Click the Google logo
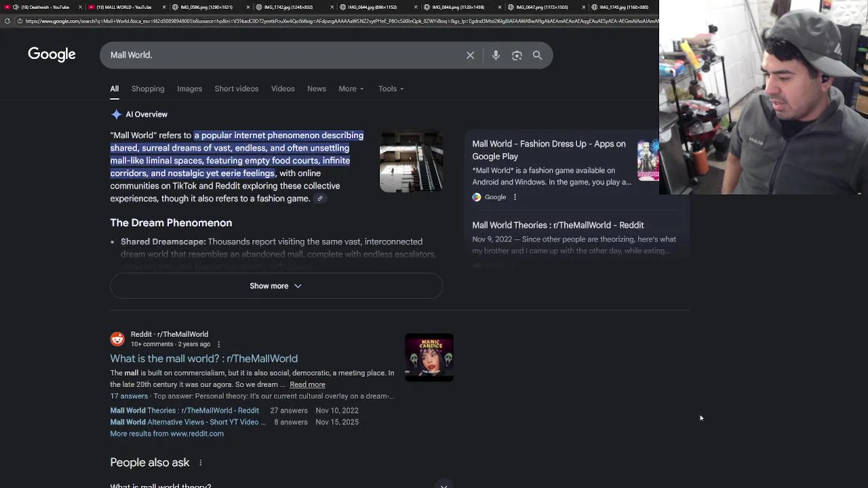The height and width of the screenshot is (488, 868). (52, 54)
